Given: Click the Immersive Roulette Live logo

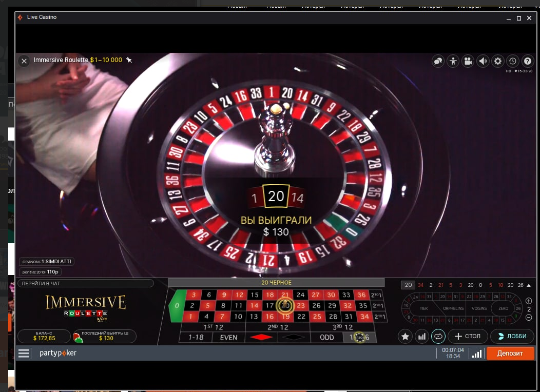Looking at the screenshot, I should pyautogui.click(x=85, y=308).
